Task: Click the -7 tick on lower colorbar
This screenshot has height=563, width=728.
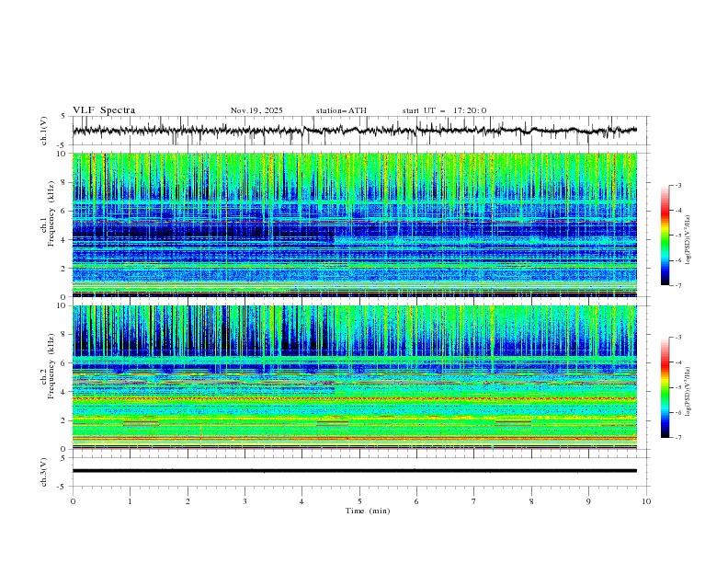Action: point(678,438)
